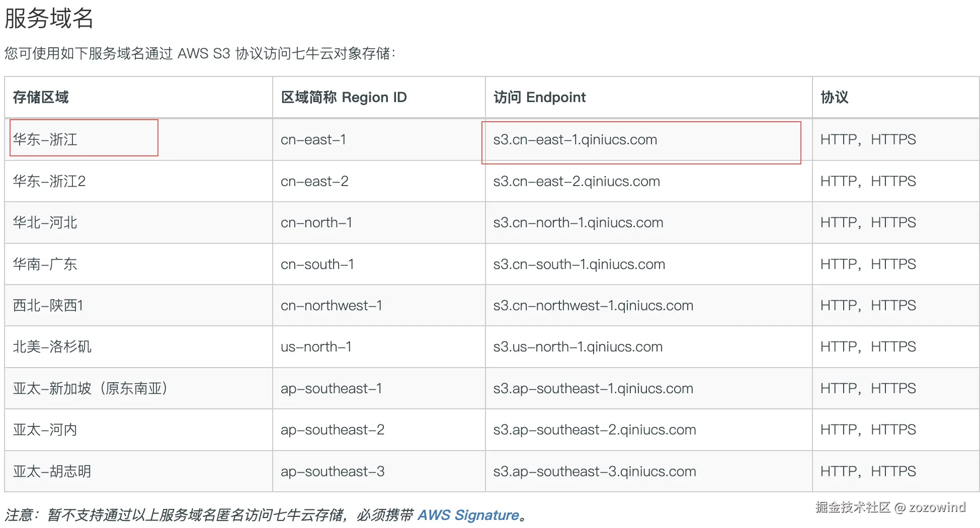Click endpoint s3.us-north-1.qiniucs.com

[x=578, y=346]
